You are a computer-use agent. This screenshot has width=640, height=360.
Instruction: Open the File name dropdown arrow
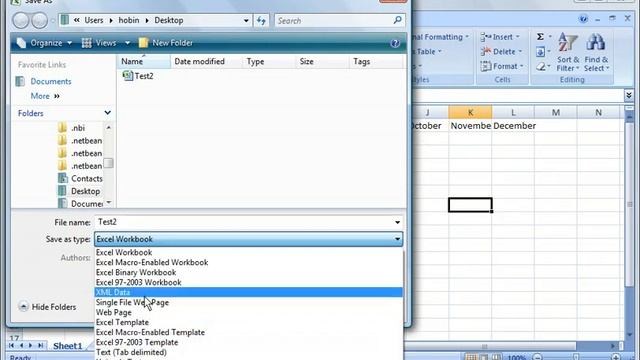point(397,222)
